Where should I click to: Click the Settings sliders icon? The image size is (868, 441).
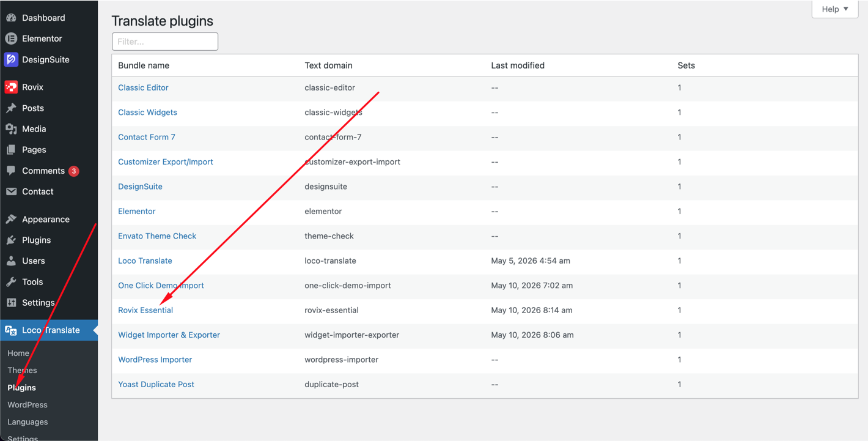[x=11, y=303]
